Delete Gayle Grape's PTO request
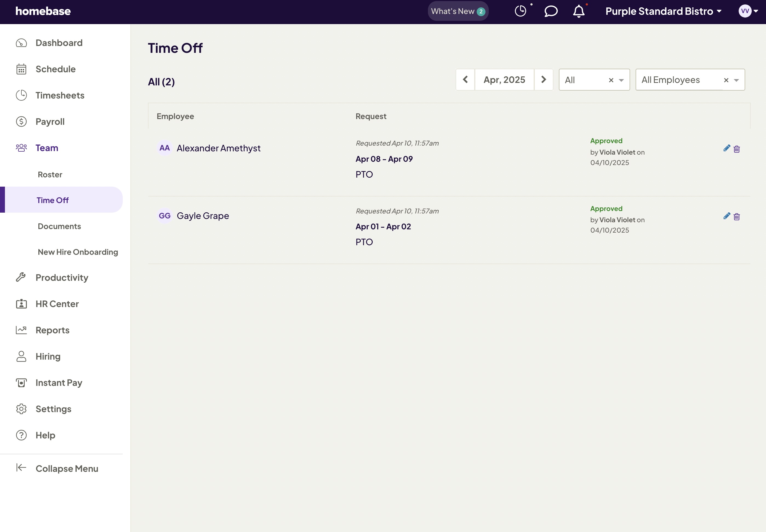The height and width of the screenshot is (532, 766). pyautogui.click(x=737, y=217)
